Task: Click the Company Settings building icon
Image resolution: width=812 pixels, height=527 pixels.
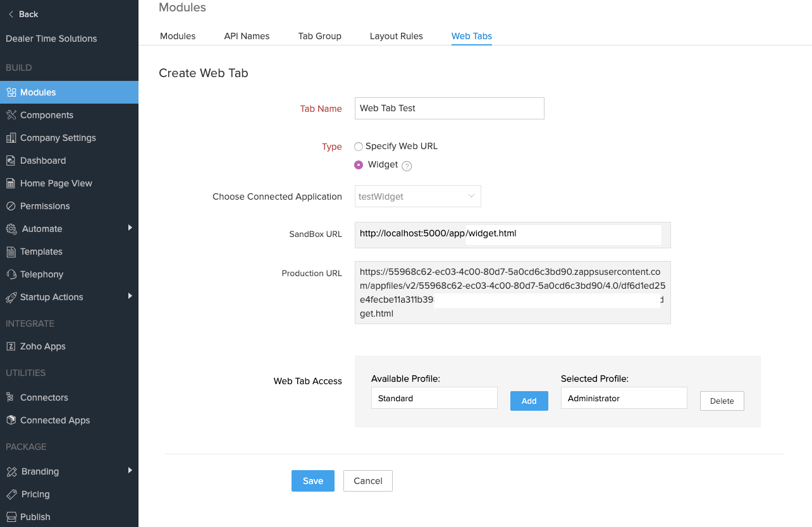Action: tap(11, 138)
